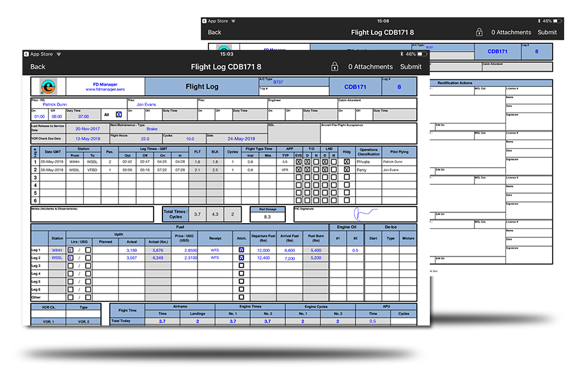Tap the battery icon in front window status bar

[422, 54]
